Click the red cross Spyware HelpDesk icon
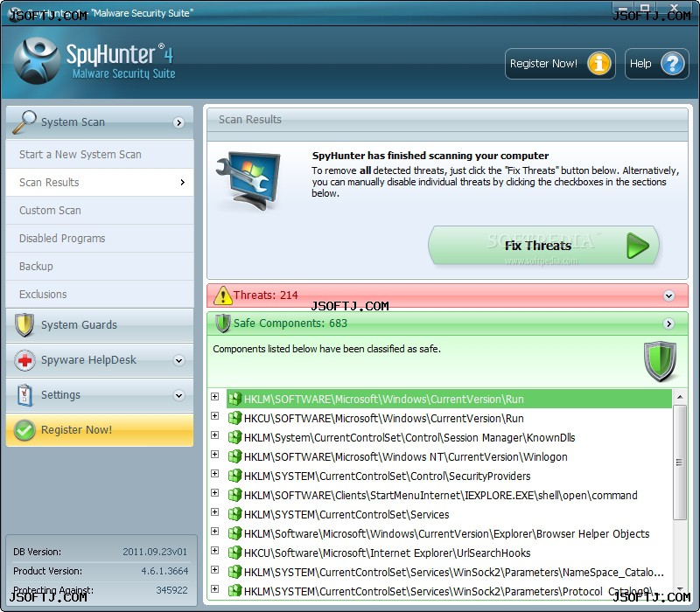700x612 pixels. point(24,360)
